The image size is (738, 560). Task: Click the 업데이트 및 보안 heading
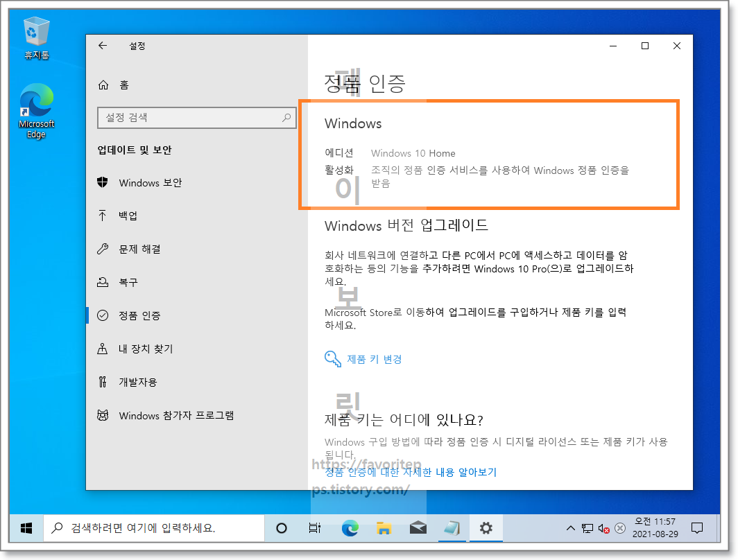135,150
